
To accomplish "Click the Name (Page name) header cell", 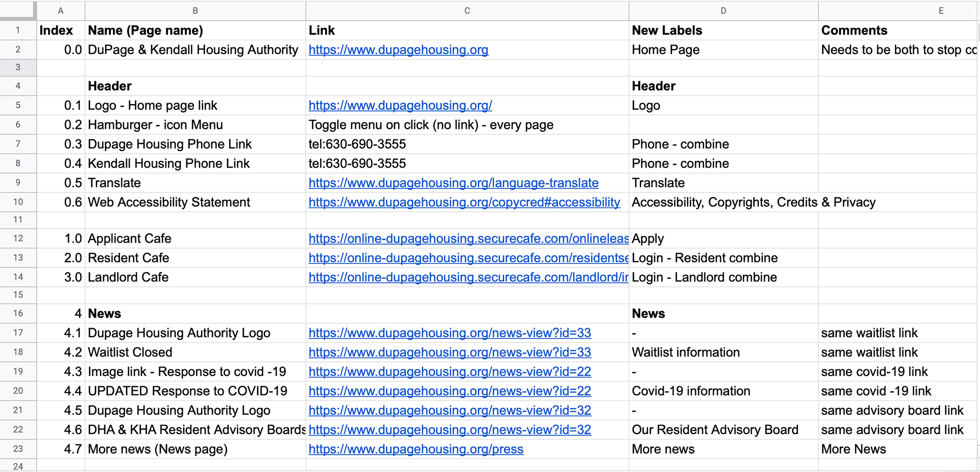I will 195,31.
